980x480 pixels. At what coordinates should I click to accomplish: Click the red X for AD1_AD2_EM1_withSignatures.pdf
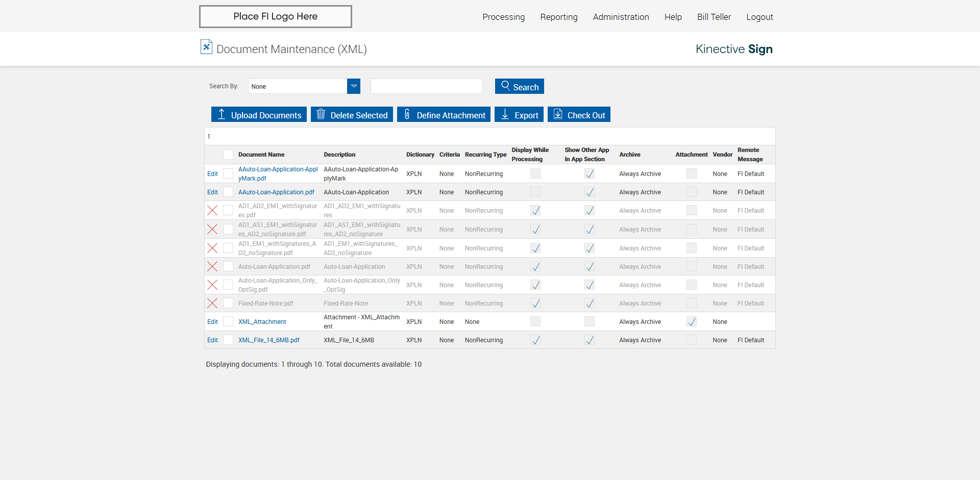pyautogui.click(x=212, y=210)
